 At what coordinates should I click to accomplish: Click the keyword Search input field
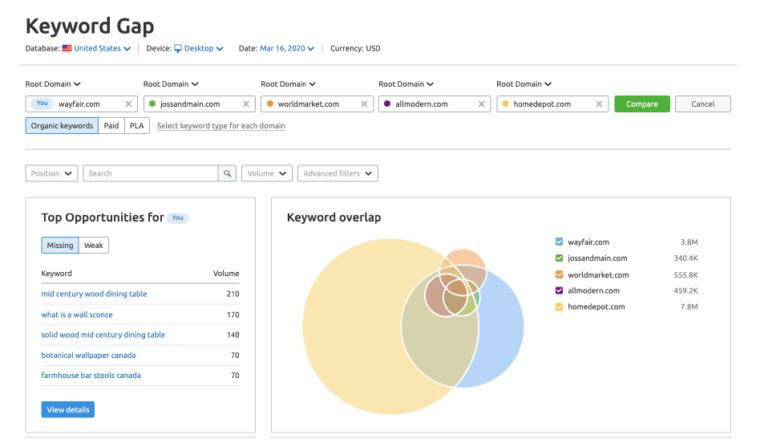(150, 173)
